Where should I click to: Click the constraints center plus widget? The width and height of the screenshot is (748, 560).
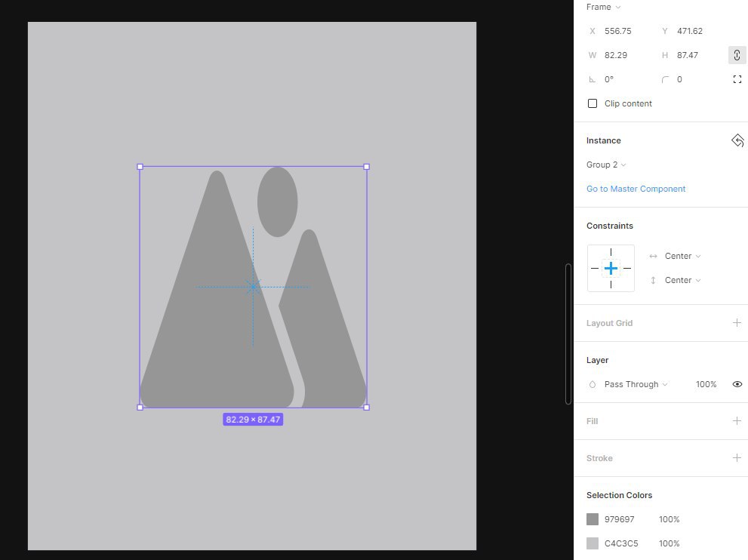611,268
